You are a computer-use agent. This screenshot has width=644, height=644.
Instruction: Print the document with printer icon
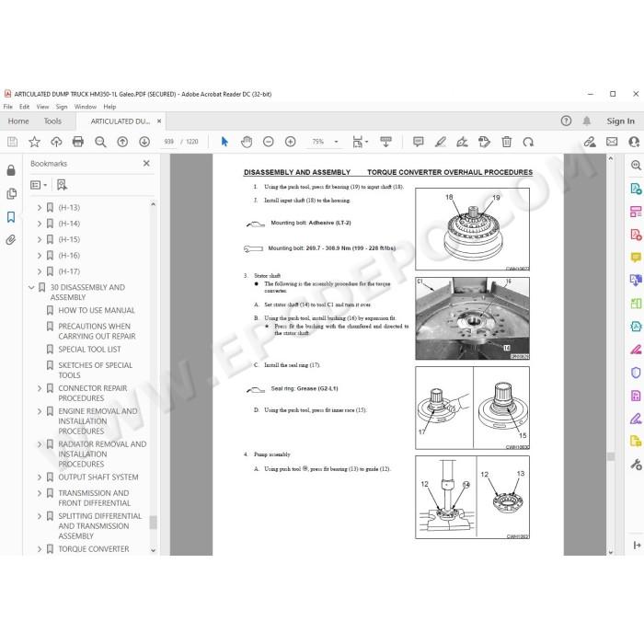(x=78, y=142)
